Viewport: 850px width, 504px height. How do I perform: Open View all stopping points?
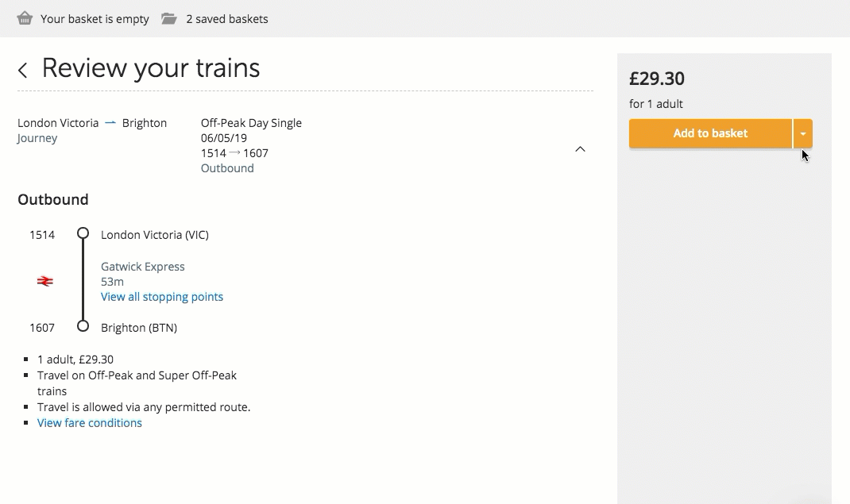(x=161, y=297)
